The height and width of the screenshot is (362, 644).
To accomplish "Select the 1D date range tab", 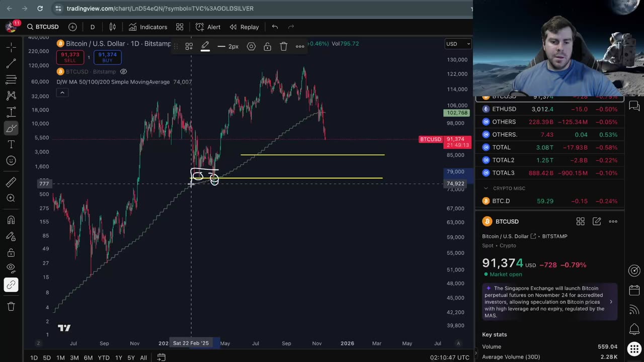I will pyautogui.click(x=34, y=357).
